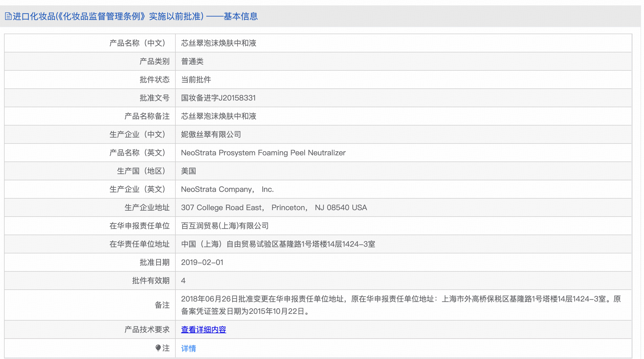Click the country value 美国

pos(188,171)
